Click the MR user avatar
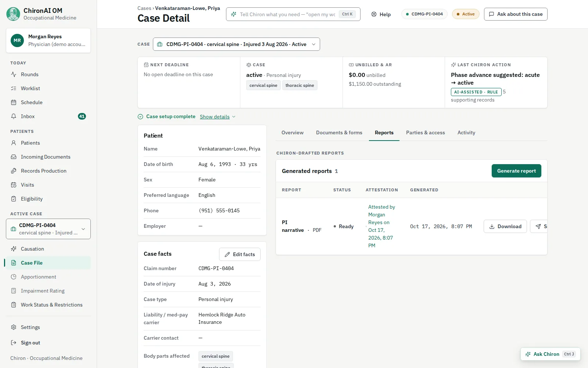Image resolution: width=588 pixels, height=368 pixels. 17,40
